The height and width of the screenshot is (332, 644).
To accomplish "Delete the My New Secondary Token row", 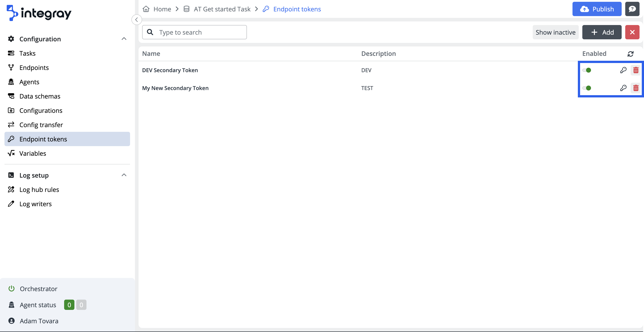I will pyautogui.click(x=636, y=88).
